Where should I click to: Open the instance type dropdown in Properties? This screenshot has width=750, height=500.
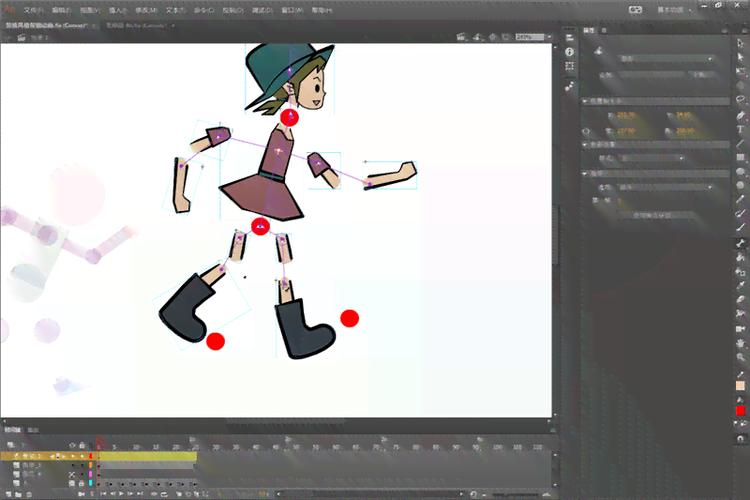click(x=665, y=58)
